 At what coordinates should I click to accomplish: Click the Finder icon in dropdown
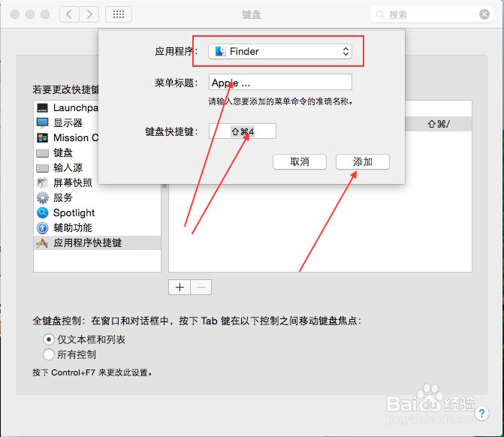pos(220,51)
